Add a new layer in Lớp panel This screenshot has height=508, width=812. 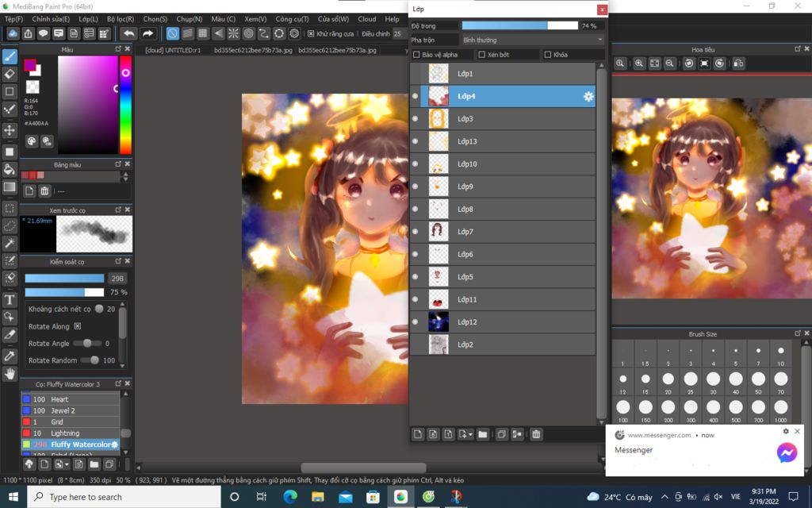(418, 434)
